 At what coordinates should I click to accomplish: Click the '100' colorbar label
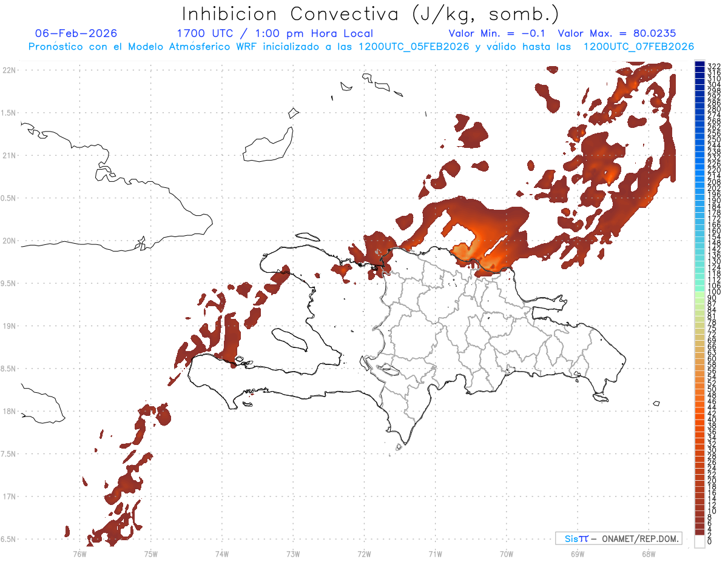pos(713,292)
